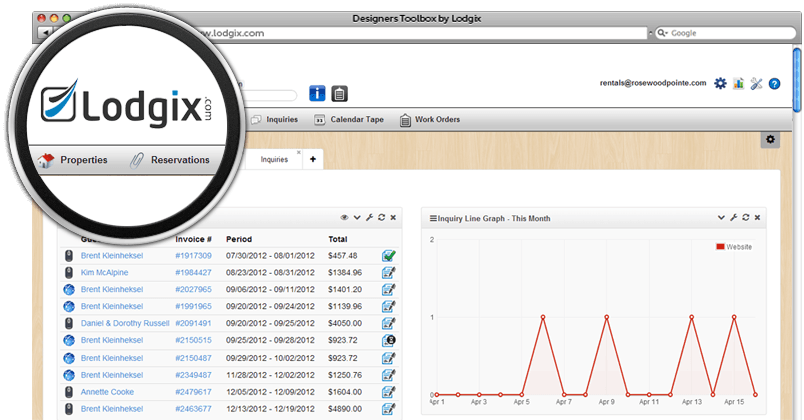Viewport: 804px width, 420px height.
Task: Open account settings gear next to the email
Action: (720, 84)
